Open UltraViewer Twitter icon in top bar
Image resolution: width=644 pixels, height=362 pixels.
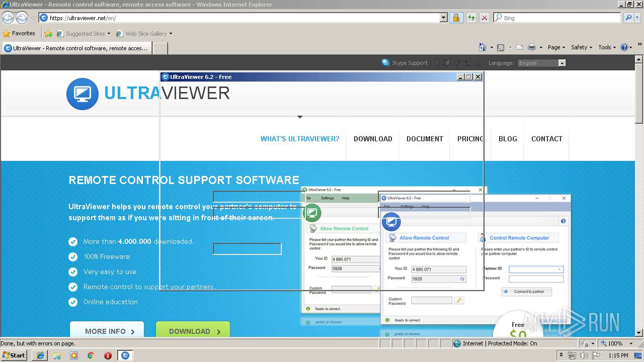pyautogui.click(x=447, y=63)
